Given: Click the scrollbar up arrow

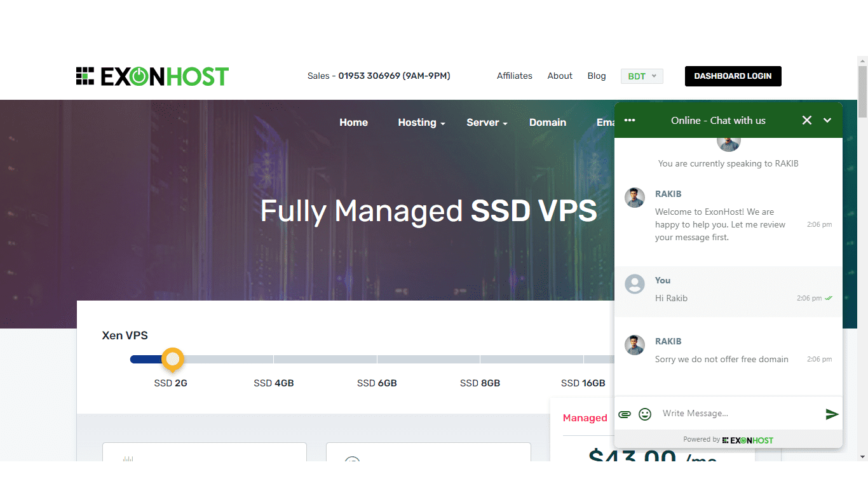Looking at the screenshot, I should point(862,61).
